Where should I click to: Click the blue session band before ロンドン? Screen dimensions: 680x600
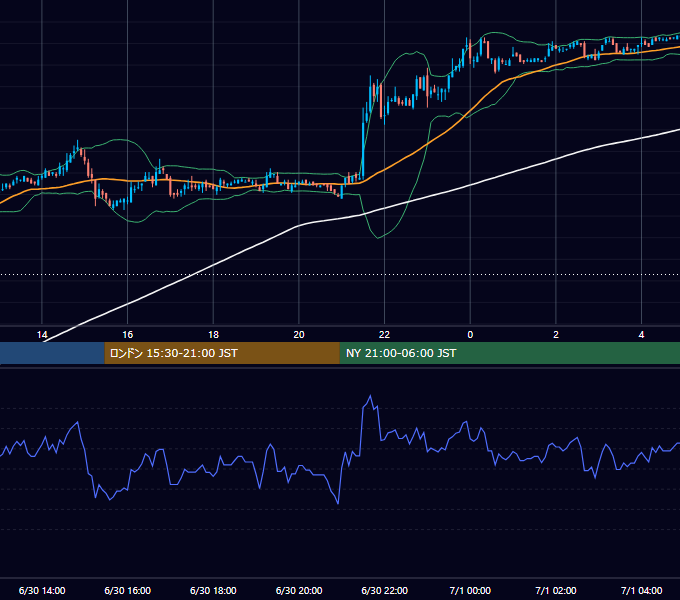(52, 353)
